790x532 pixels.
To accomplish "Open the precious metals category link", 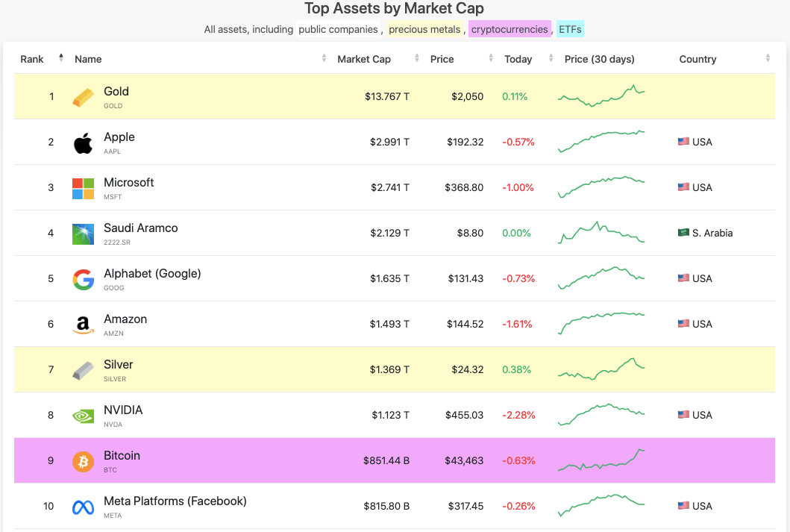I will tap(424, 29).
